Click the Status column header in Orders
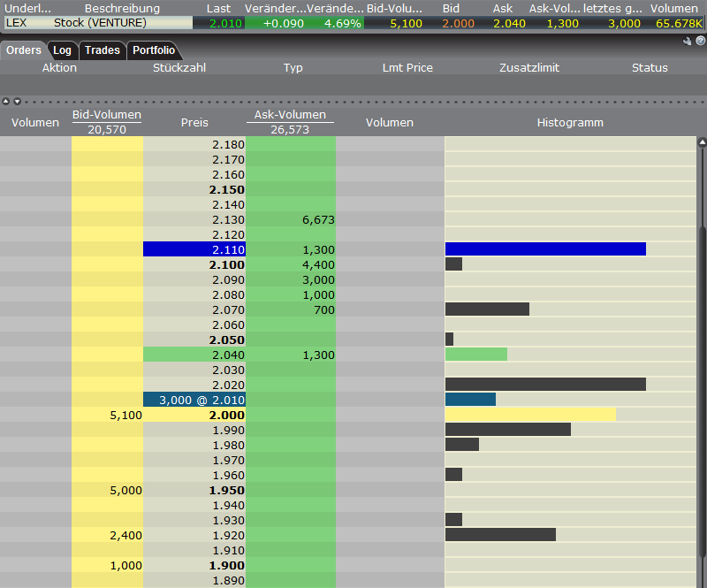 point(650,68)
